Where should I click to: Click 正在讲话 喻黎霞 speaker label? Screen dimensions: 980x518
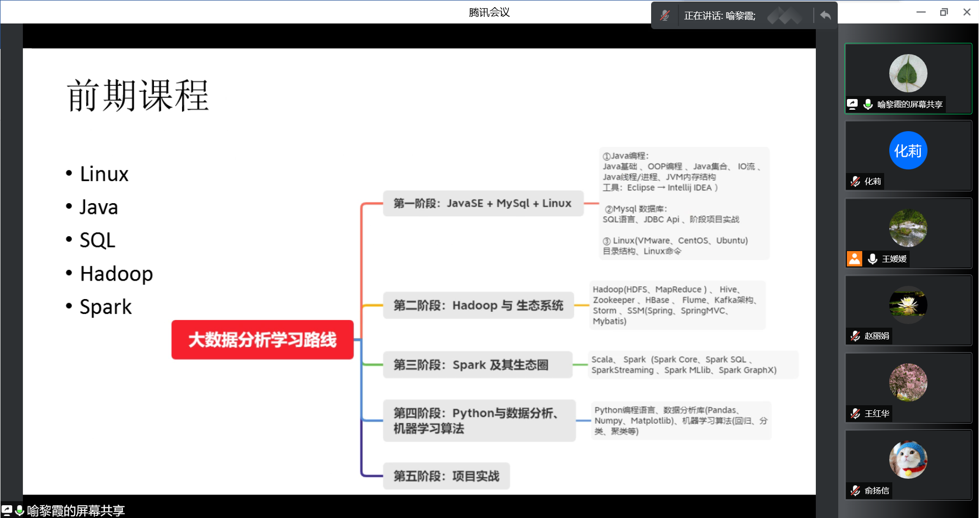719,16
